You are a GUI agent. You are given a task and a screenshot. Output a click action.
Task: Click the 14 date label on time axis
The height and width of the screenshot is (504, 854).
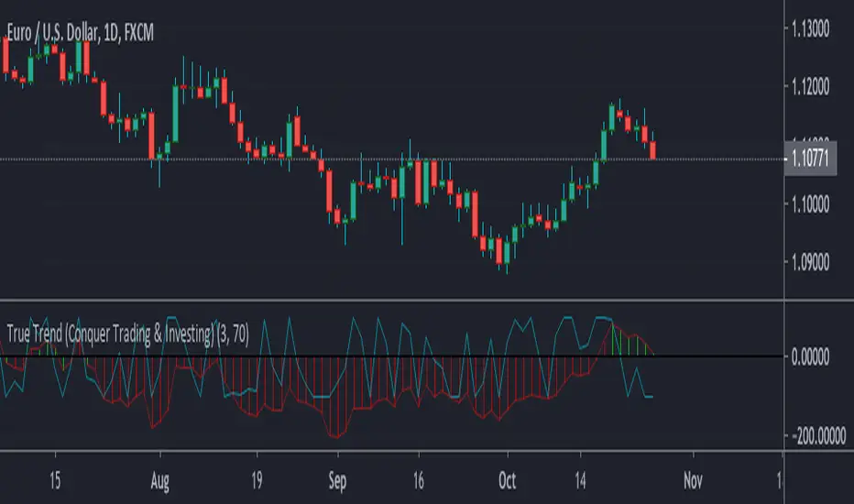click(580, 480)
